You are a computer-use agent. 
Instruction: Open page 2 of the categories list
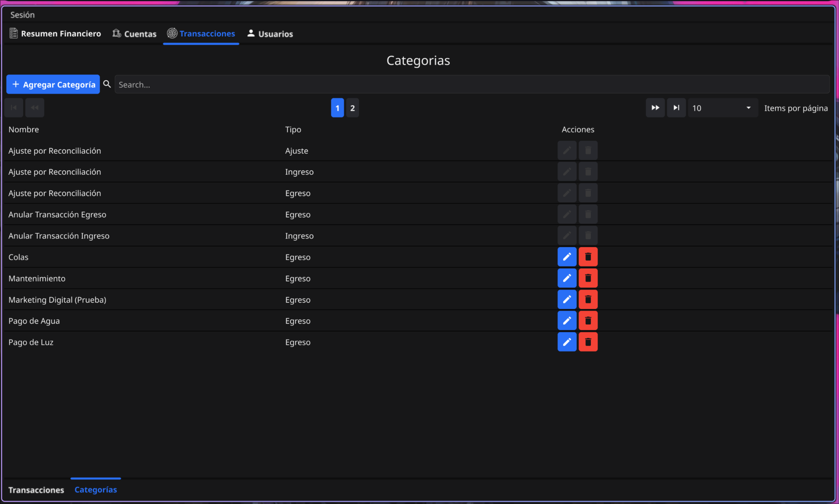[352, 108]
